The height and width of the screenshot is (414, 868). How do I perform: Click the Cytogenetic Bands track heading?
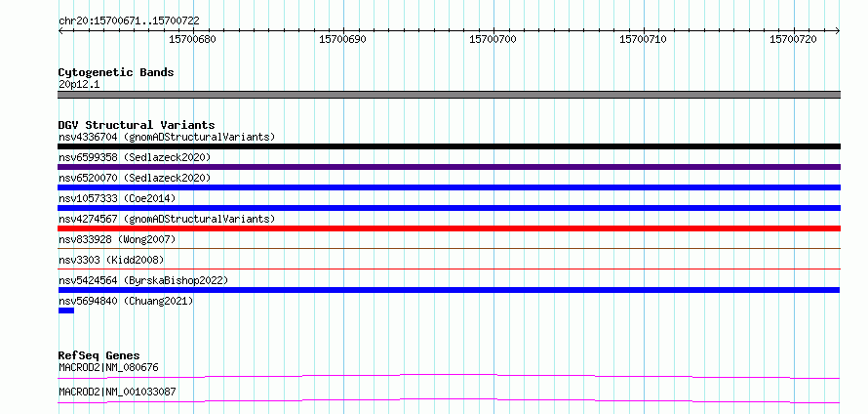click(116, 72)
